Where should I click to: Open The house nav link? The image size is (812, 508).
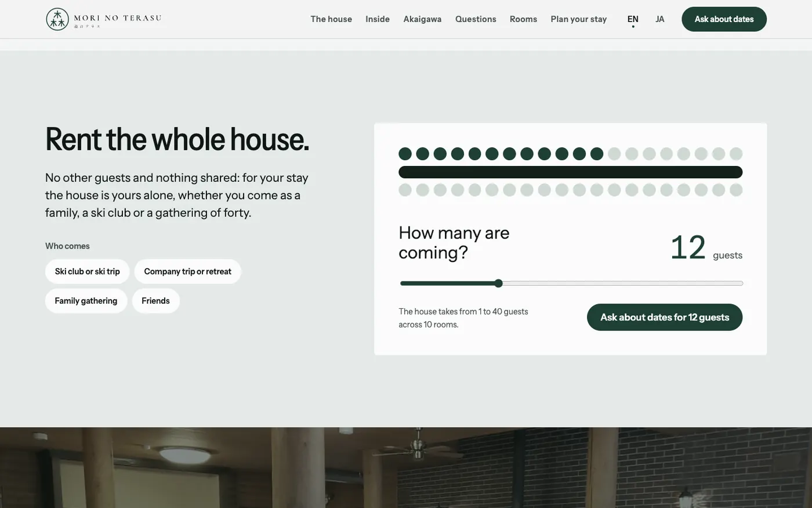(331, 19)
